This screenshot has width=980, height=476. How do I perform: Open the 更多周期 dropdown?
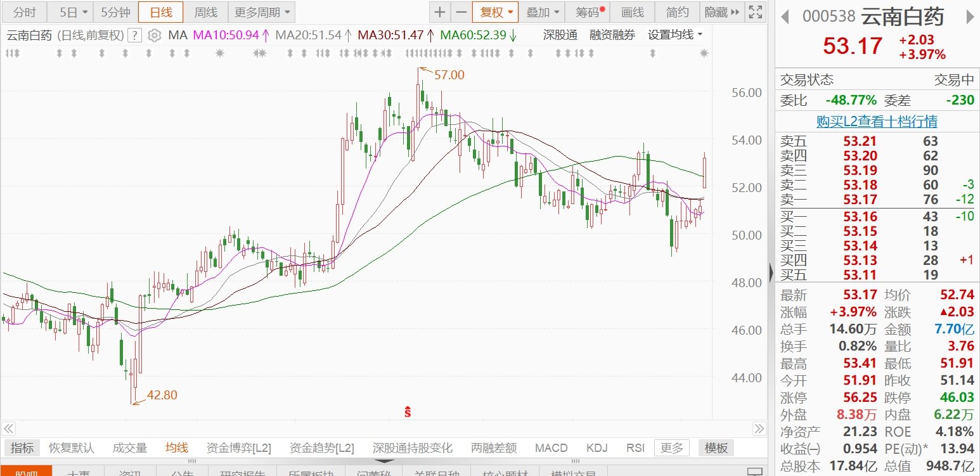coord(262,12)
